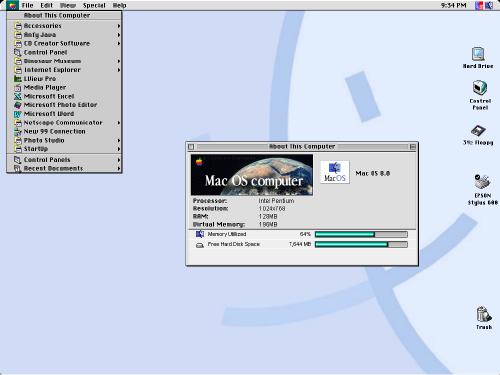Click the New 99 Connection icon
The height and width of the screenshot is (375, 500).
(18, 132)
